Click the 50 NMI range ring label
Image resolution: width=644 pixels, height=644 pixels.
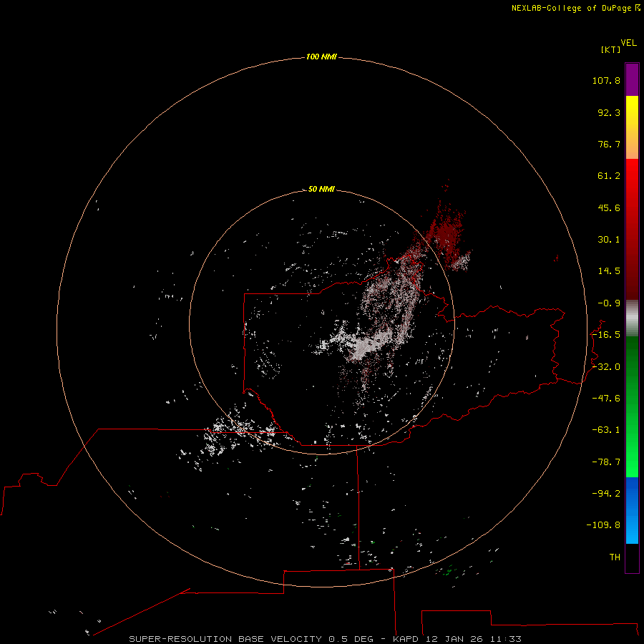pos(321,189)
